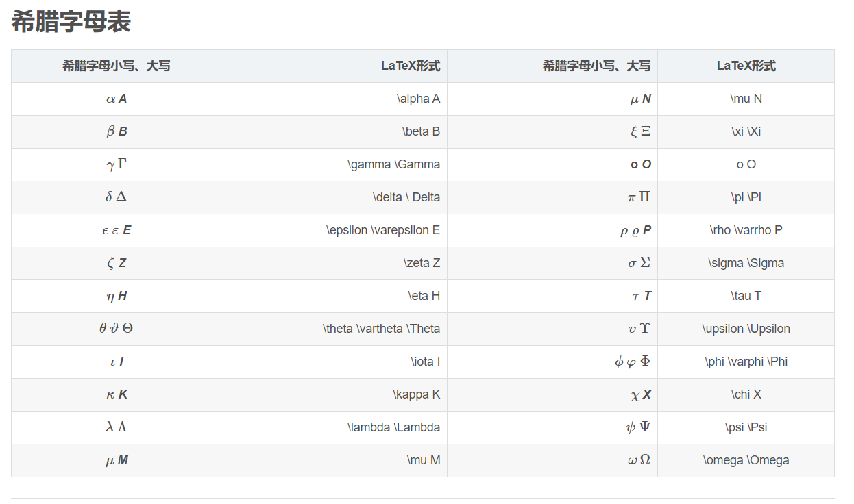
Task: Select the \rho \varrho P code
Action: pos(746,230)
